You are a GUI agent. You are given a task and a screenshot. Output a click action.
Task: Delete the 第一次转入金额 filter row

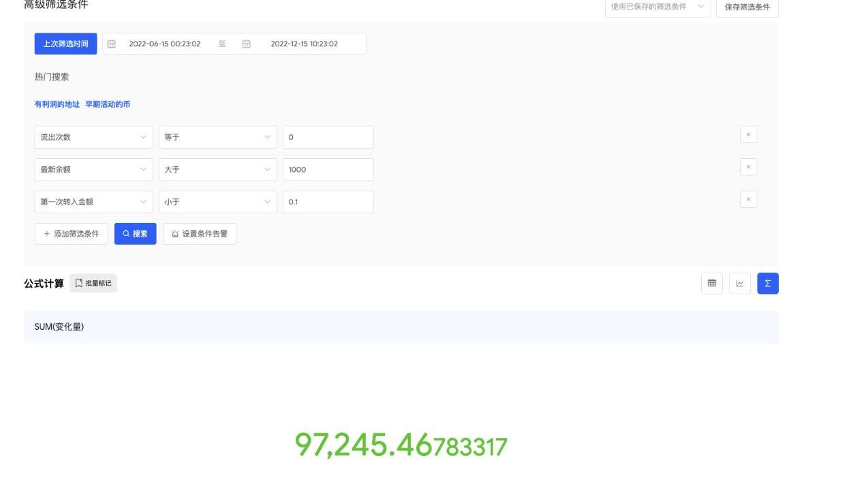(x=748, y=200)
